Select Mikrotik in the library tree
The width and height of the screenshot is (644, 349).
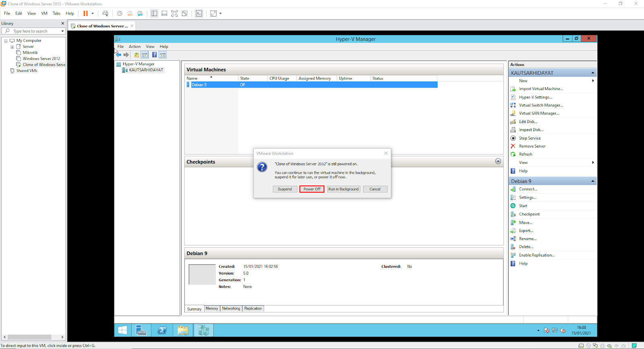[x=30, y=53]
